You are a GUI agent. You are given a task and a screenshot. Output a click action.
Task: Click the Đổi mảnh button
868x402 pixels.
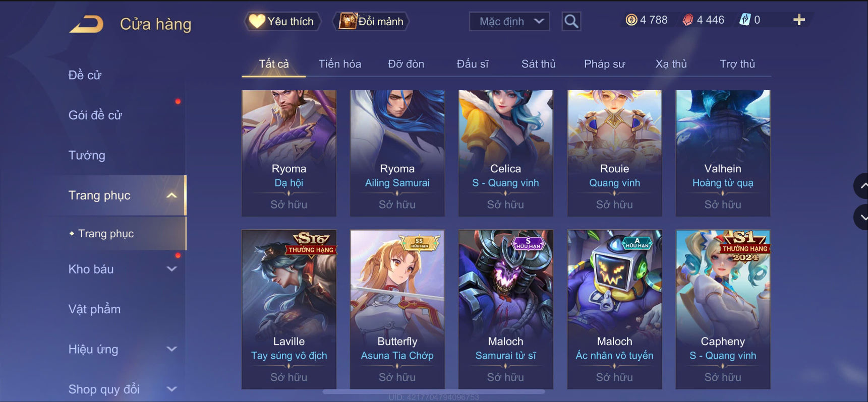371,21
